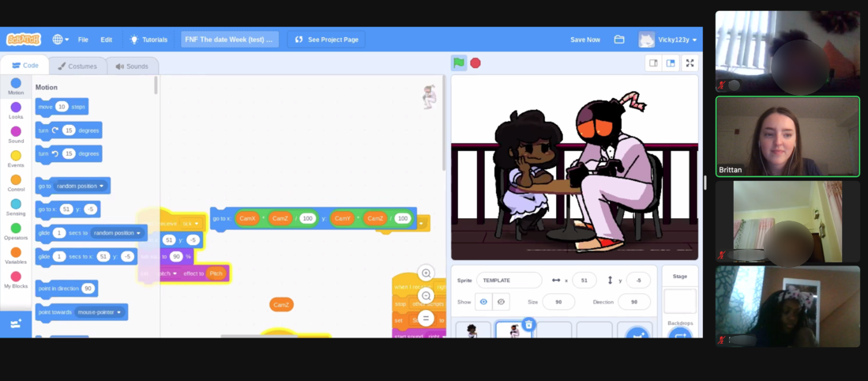
Task: Click the red stop button
Action: coord(475,63)
